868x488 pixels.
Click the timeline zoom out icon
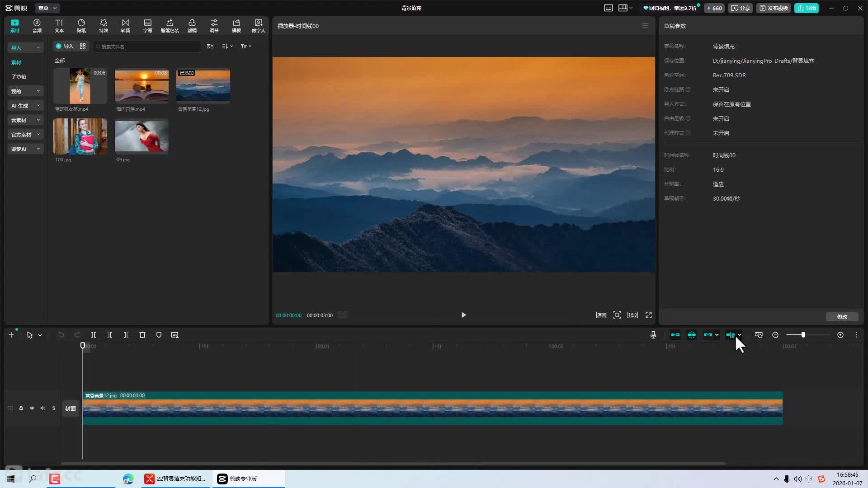click(x=775, y=335)
